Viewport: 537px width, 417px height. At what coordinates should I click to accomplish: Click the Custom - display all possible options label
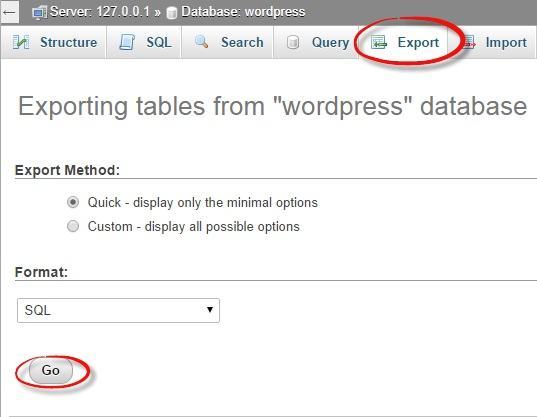193,226
